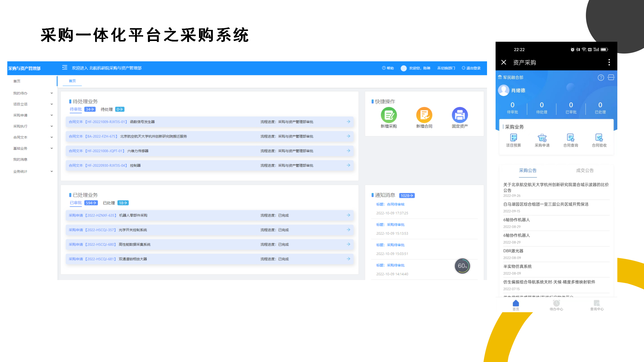The width and height of the screenshot is (644, 362).
Task: Switch to 已处理 tab in 已处理业务
Action: coord(109,203)
